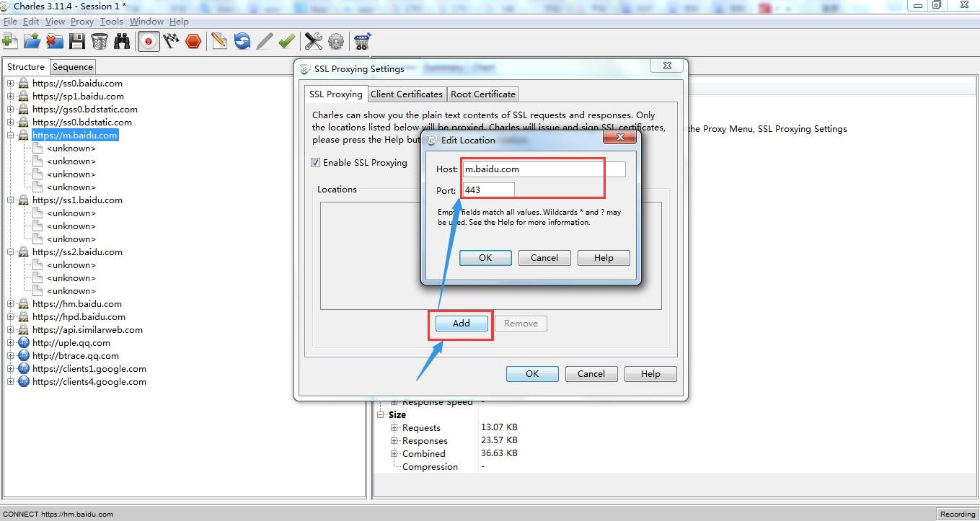
Task: Open the View menu
Action: (x=55, y=22)
